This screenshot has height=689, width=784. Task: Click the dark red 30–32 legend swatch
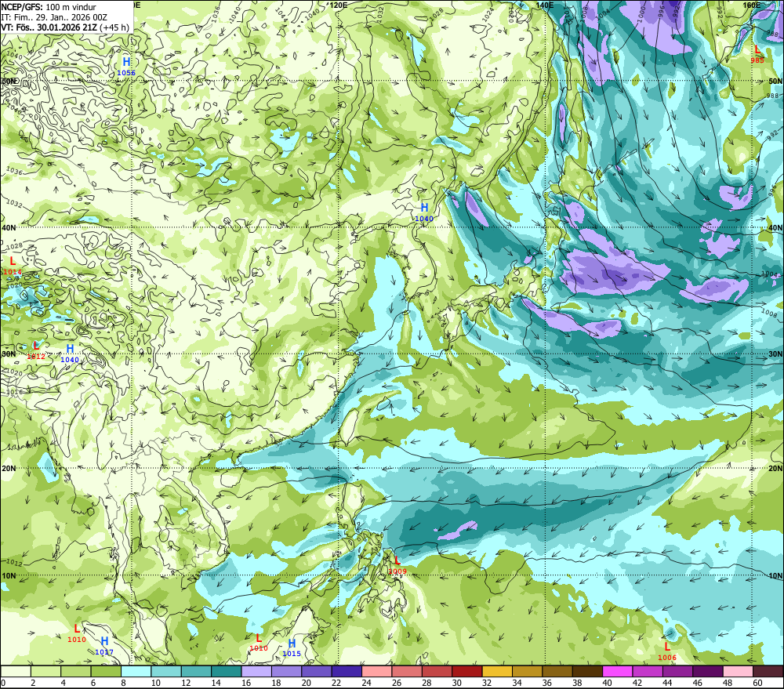click(467, 671)
